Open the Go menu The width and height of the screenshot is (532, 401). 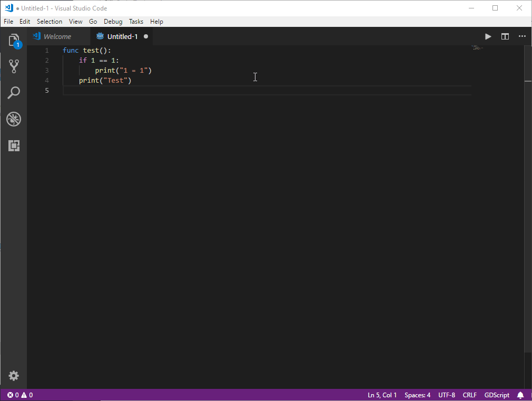tap(93, 22)
